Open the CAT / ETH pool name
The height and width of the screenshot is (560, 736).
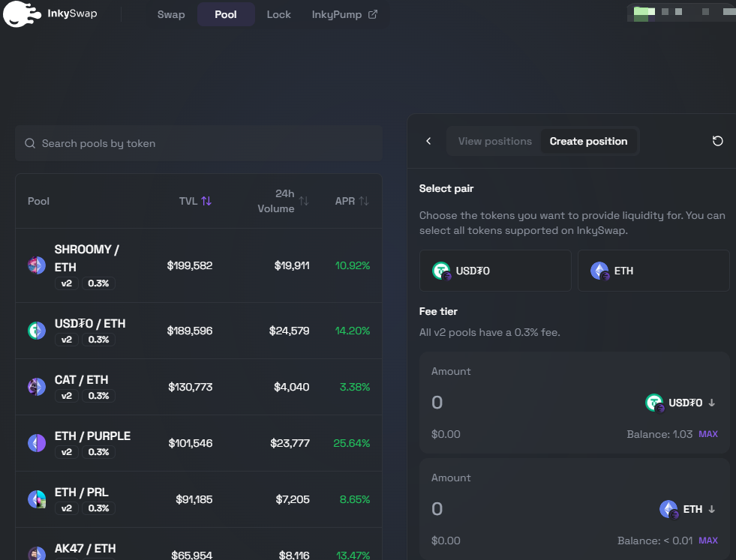(x=81, y=380)
